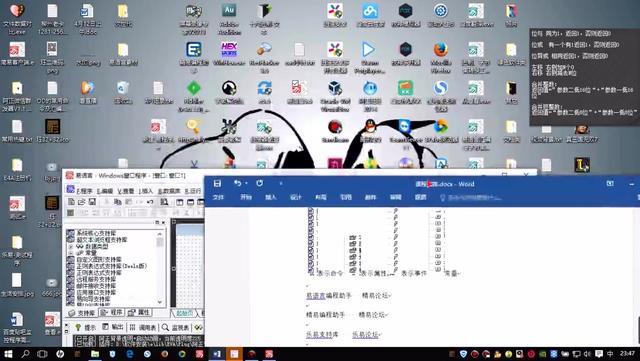The width and height of the screenshot is (640, 361).
Task: Open the F.程序 menu in 易语言
Action: point(84,191)
